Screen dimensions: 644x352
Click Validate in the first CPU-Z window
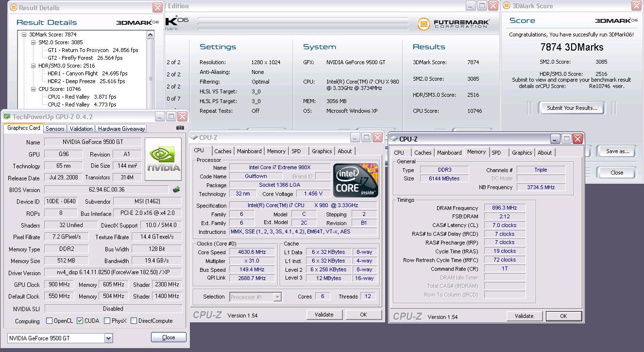coord(324,315)
